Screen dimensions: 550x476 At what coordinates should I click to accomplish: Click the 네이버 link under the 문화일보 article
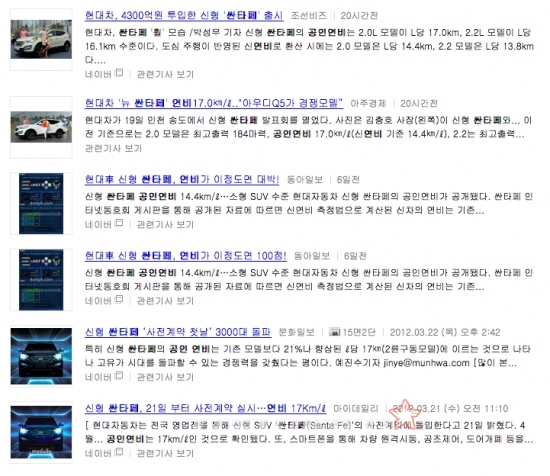pos(98,377)
